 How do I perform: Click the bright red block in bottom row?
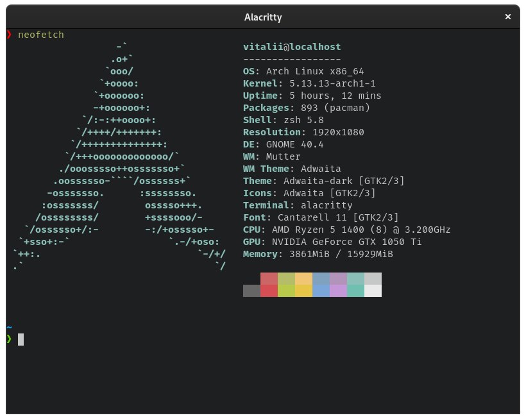(x=269, y=291)
